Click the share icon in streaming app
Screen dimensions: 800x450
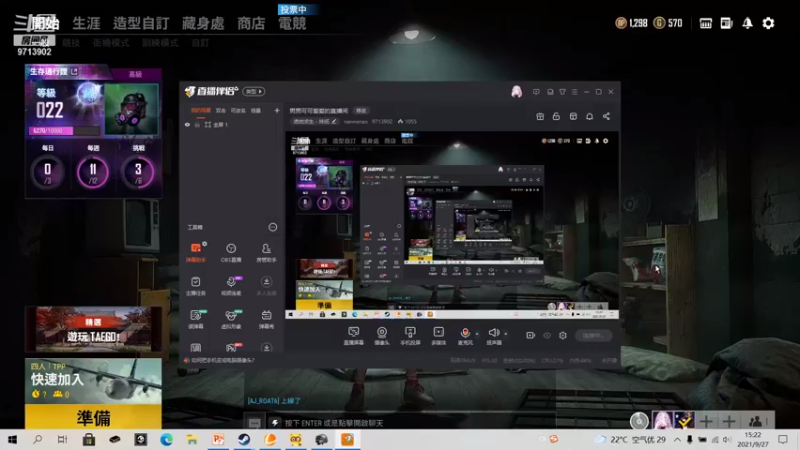click(606, 116)
